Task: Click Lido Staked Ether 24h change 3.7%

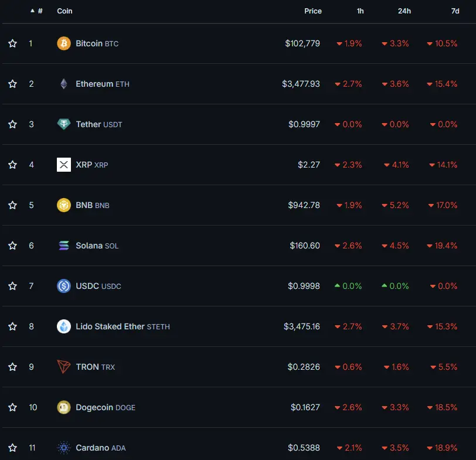Action: 395,326
